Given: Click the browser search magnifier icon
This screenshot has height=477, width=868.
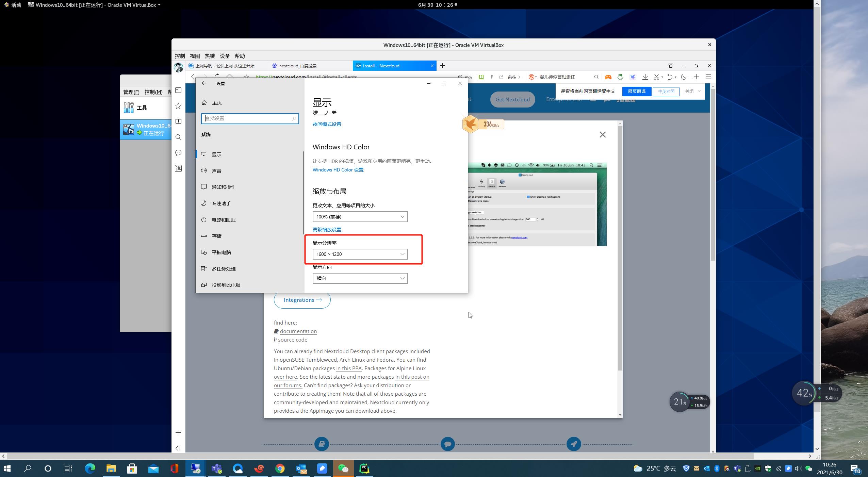Looking at the screenshot, I should [x=596, y=77].
